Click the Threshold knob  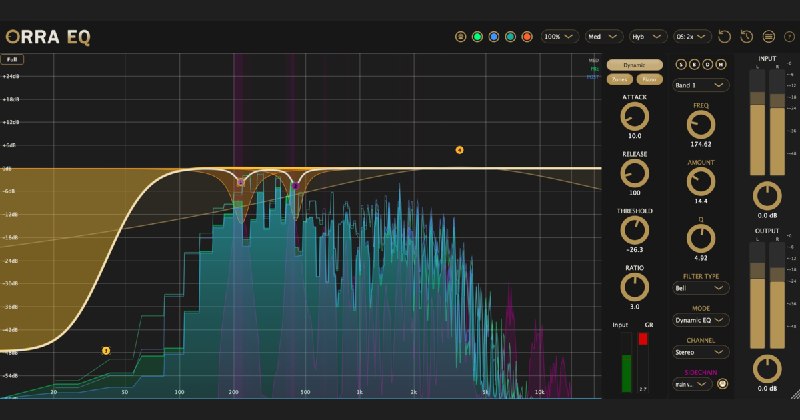[x=634, y=230]
